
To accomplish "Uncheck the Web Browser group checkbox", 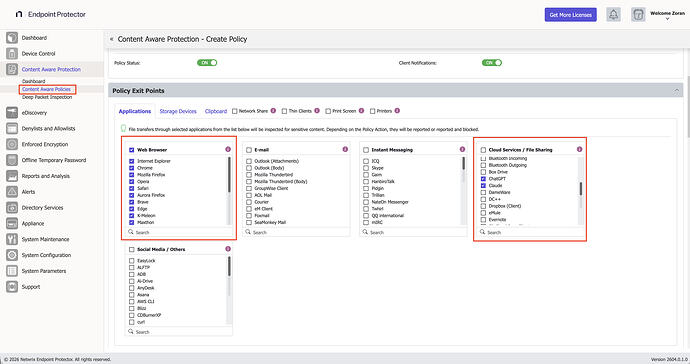I will pyautogui.click(x=132, y=150).
